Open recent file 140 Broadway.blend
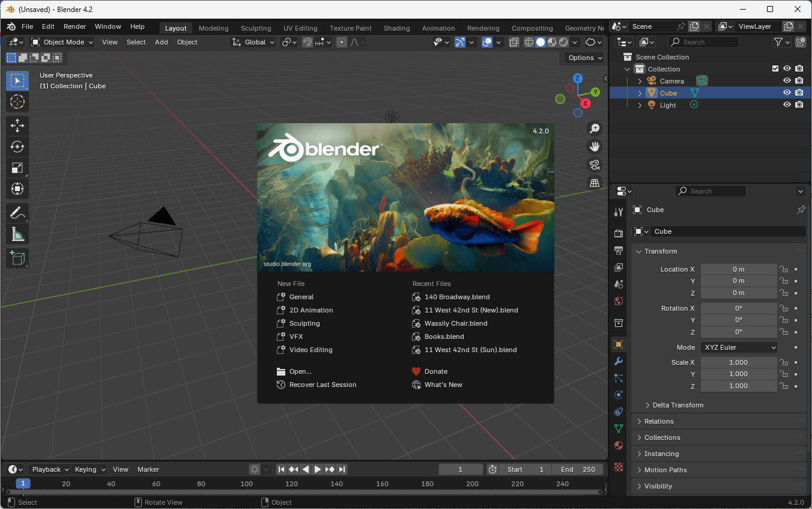 (457, 297)
